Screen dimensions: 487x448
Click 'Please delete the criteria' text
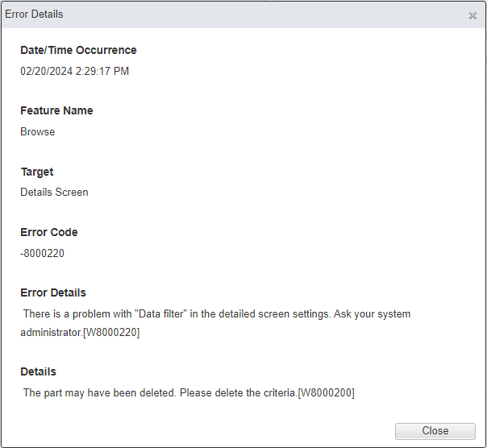(x=238, y=392)
